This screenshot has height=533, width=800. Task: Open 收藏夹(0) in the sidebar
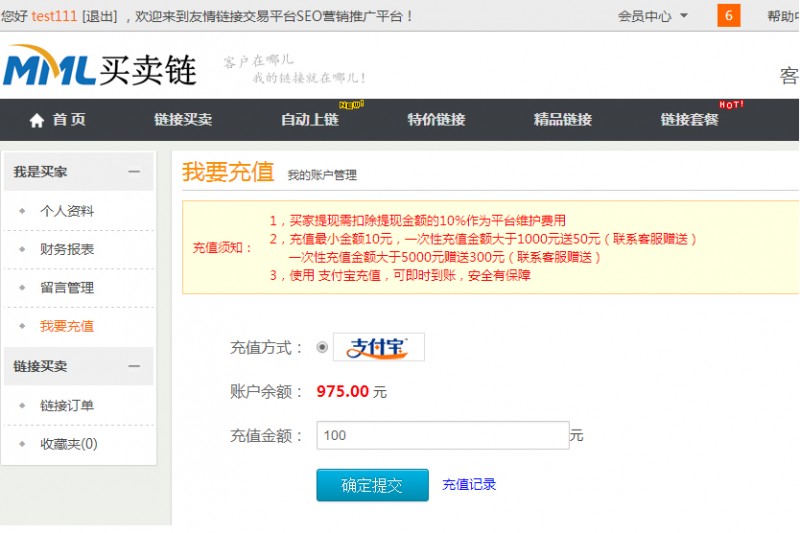(69, 444)
